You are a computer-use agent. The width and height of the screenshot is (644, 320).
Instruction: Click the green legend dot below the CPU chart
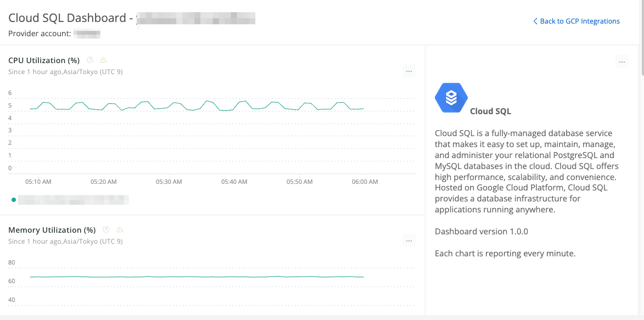pos(13,200)
